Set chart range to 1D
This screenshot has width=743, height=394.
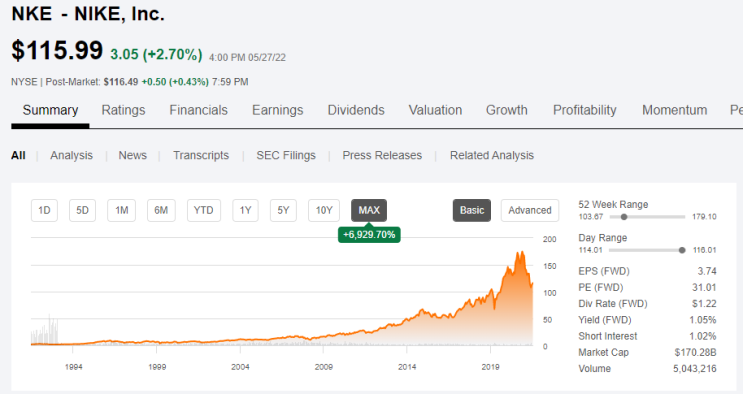tap(45, 211)
